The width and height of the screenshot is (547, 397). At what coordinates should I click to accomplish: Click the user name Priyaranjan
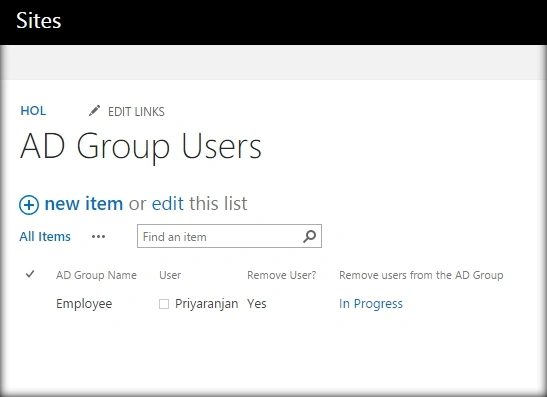coord(207,304)
